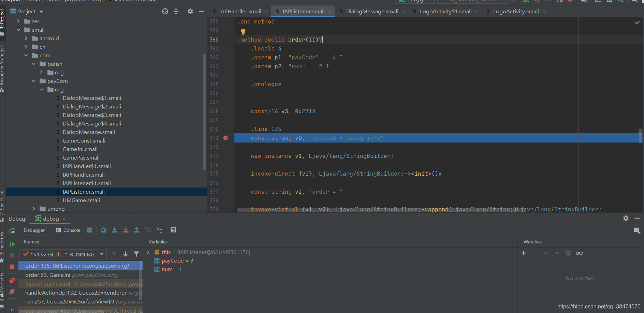Select handleActionUp:132 frame

pyautogui.click(x=80, y=293)
